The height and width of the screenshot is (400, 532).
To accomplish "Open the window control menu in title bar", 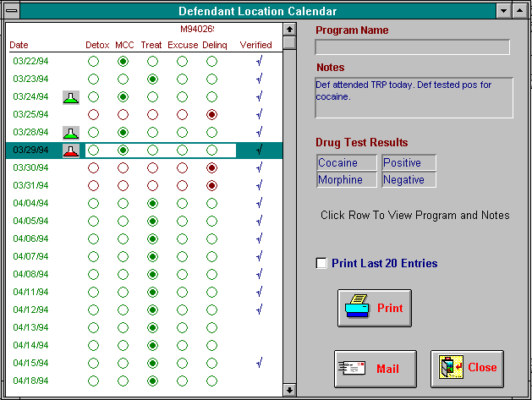I will tap(11, 11).
